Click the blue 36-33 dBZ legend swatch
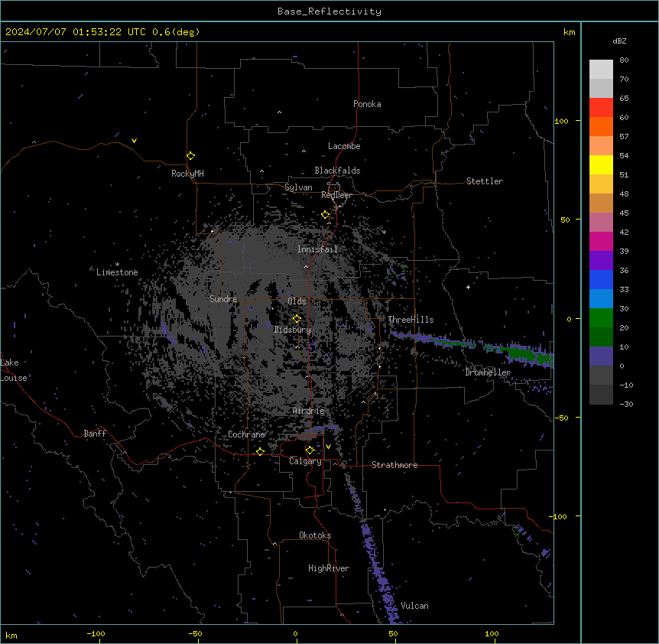659x644 pixels. point(601,279)
